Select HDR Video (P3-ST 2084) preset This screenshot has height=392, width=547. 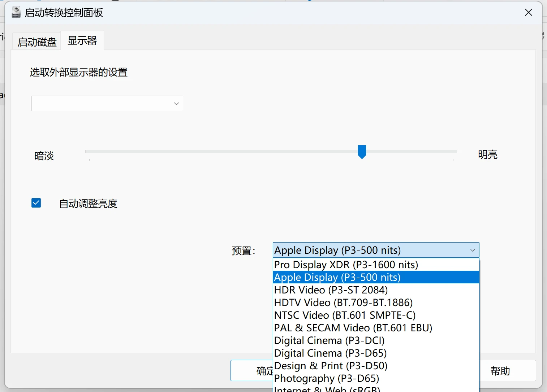376,290
